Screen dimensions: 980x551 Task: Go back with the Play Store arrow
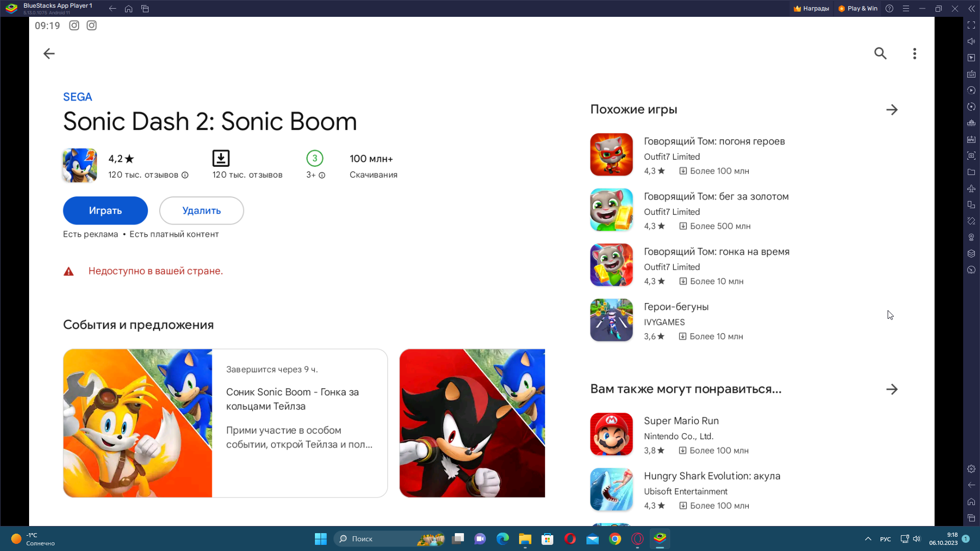pos(49,54)
